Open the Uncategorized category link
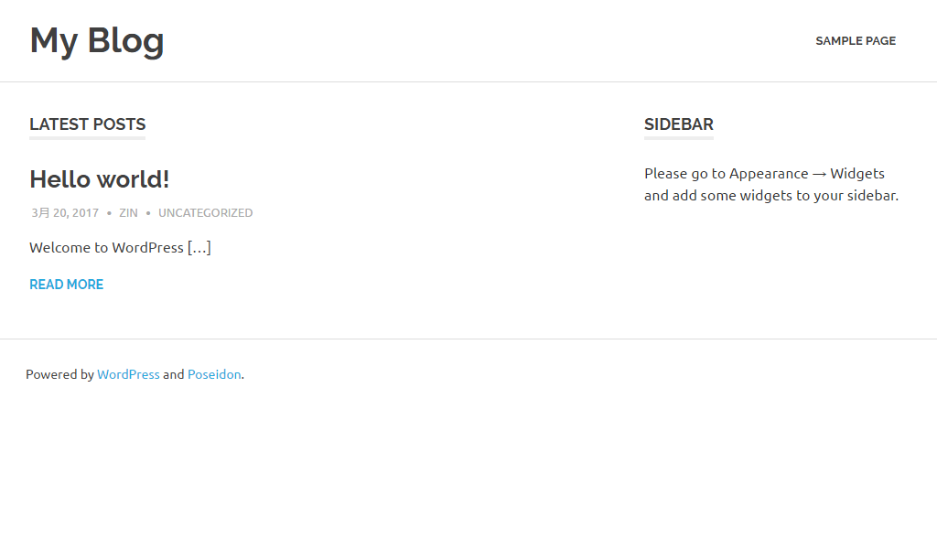This screenshot has width=937, height=560. tap(206, 213)
